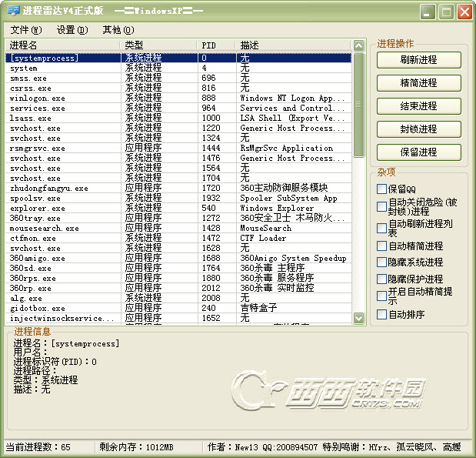Select svchost.exe with PID 1564

coord(178,168)
